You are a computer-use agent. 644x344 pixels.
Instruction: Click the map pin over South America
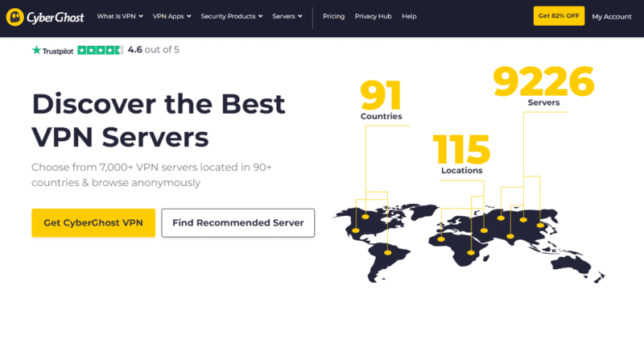point(388,253)
